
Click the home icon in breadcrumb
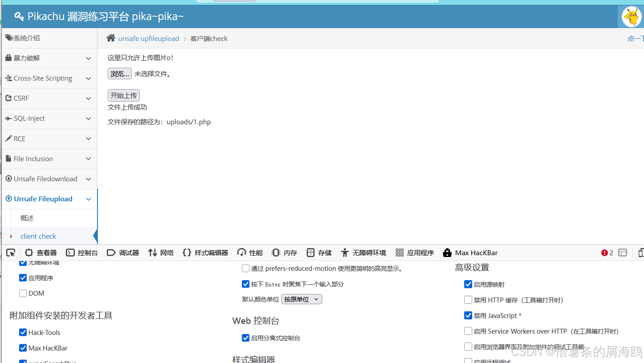(x=111, y=38)
